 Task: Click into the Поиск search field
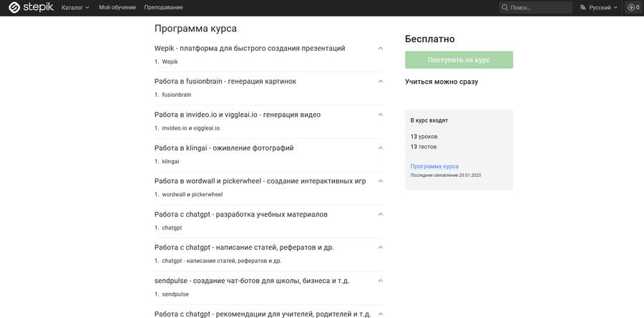pyautogui.click(x=536, y=7)
